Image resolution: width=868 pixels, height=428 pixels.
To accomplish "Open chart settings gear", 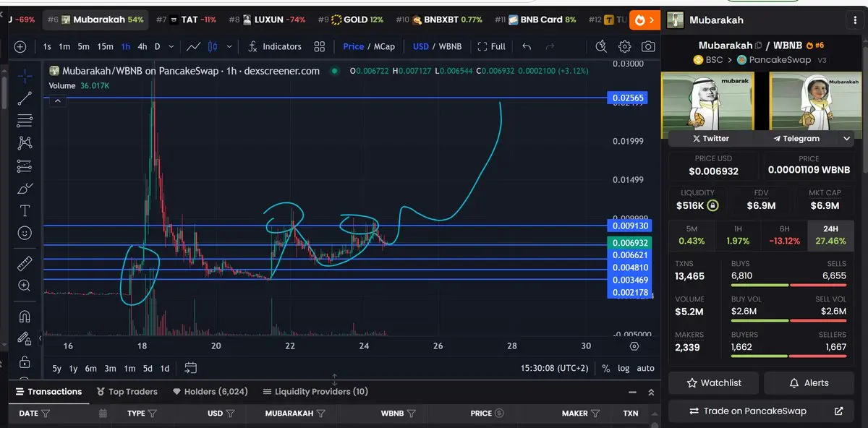I will point(625,46).
